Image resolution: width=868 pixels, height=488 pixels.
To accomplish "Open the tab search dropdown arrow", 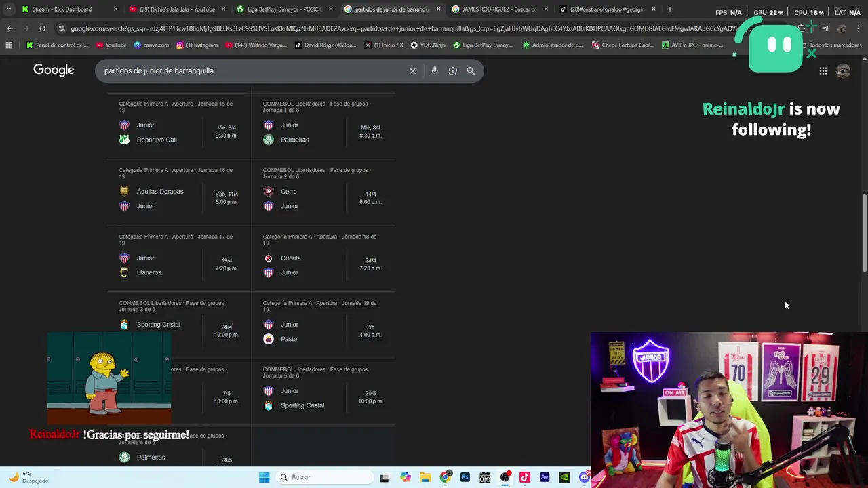I will coord(9,9).
